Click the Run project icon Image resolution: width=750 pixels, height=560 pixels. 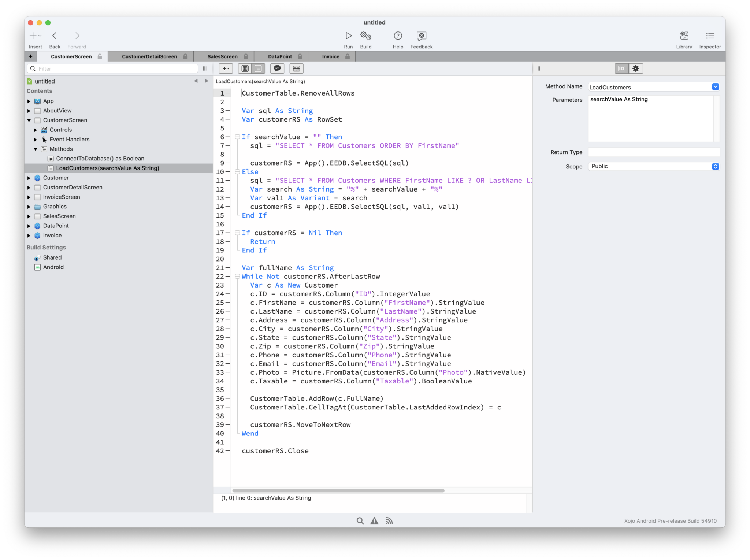click(348, 36)
